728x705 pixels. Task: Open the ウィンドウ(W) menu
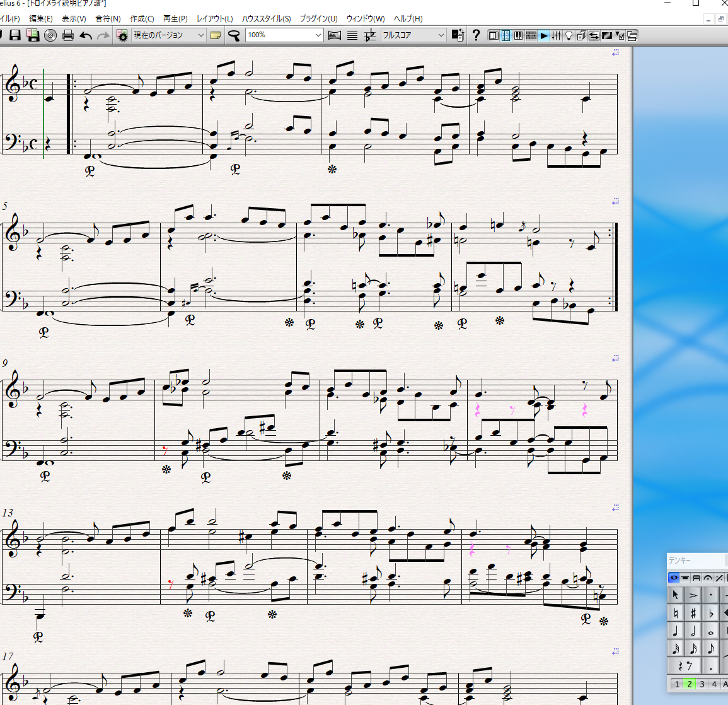tap(366, 18)
